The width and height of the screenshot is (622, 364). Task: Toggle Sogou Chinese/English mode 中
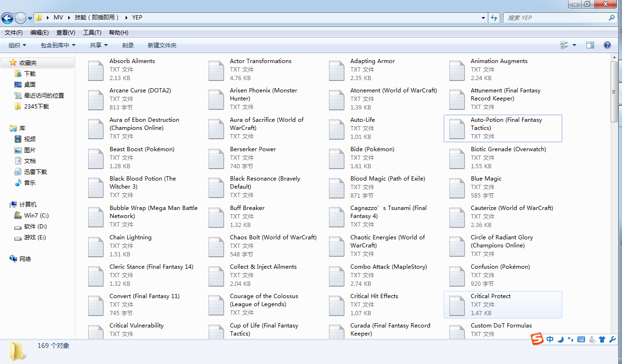click(x=550, y=339)
